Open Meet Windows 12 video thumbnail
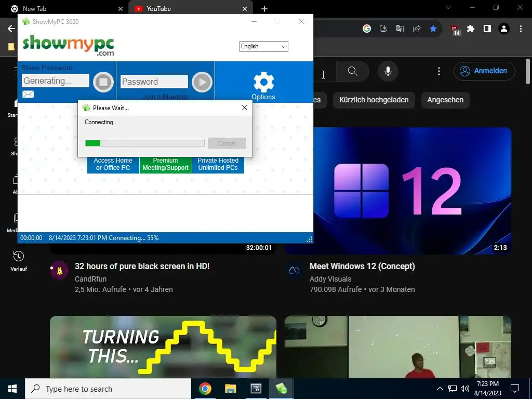This screenshot has width=532, height=399. pyautogui.click(x=412, y=191)
